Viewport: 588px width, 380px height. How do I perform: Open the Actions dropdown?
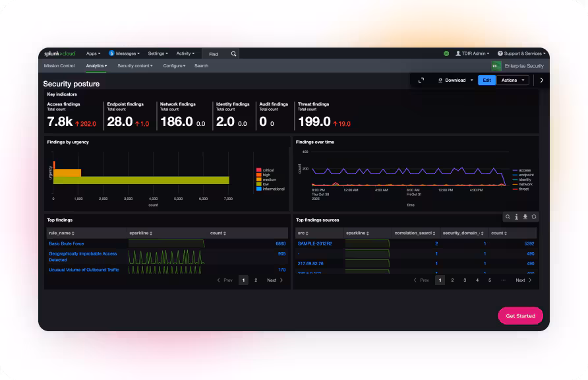click(x=513, y=80)
